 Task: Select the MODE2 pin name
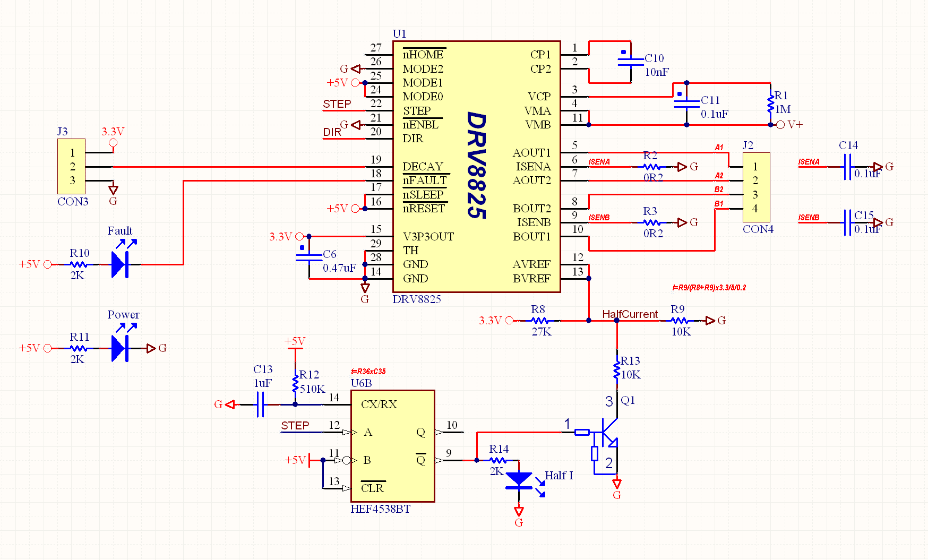click(423, 69)
